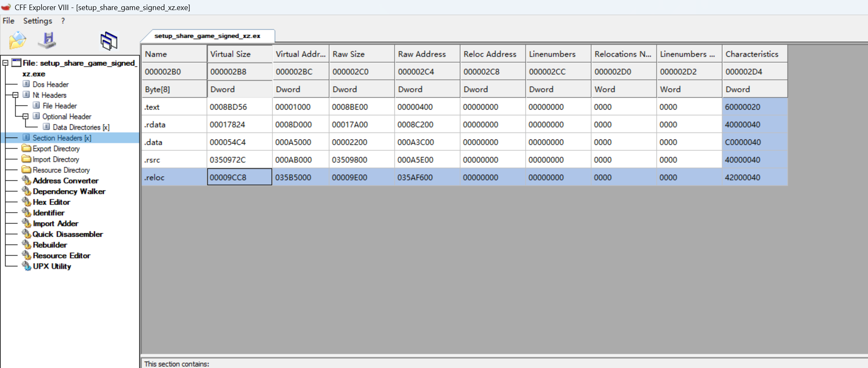Click the Characteristics column header
Viewport: 868px width, 368px height.
tap(752, 54)
